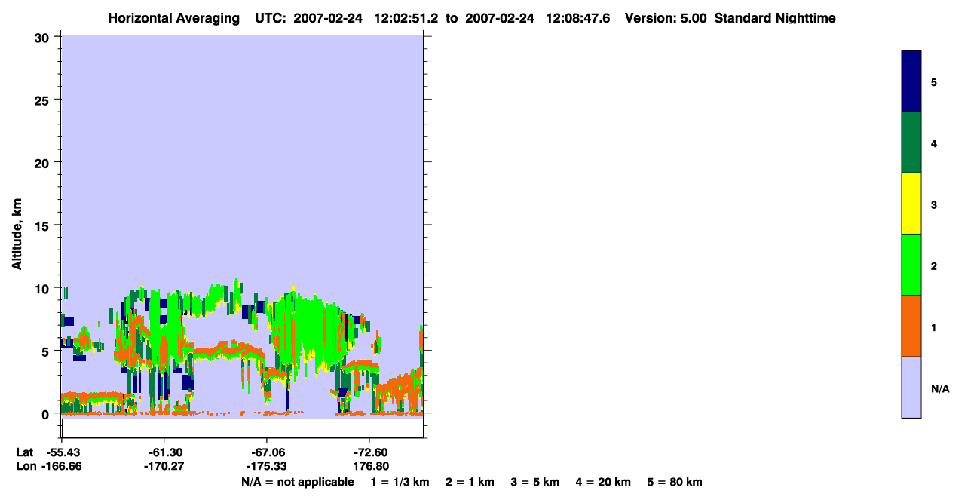Select the bright green colorbar segment labeled 2
The width and height of the screenshot is (980, 503).
pyautogui.click(x=911, y=265)
